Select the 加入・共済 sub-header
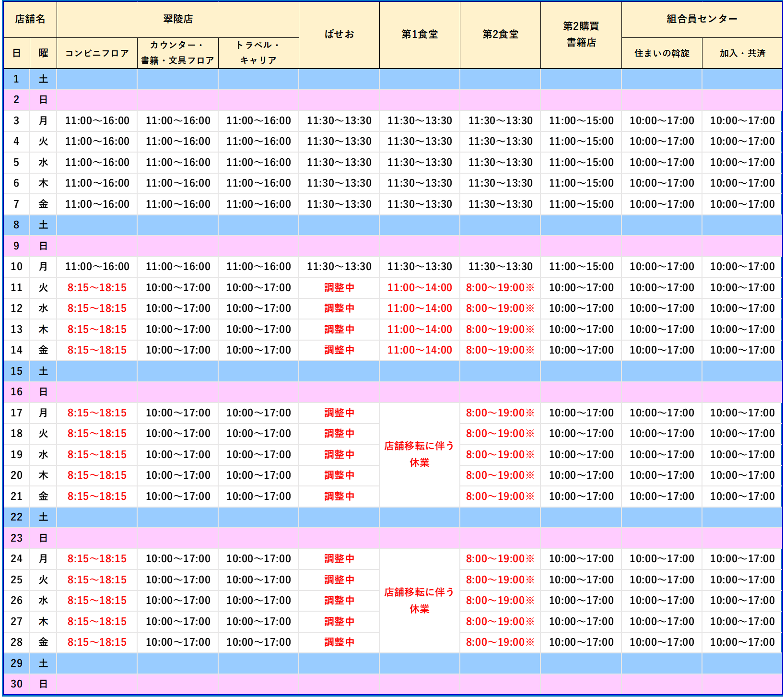This screenshot has width=784, height=698. click(x=742, y=53)
